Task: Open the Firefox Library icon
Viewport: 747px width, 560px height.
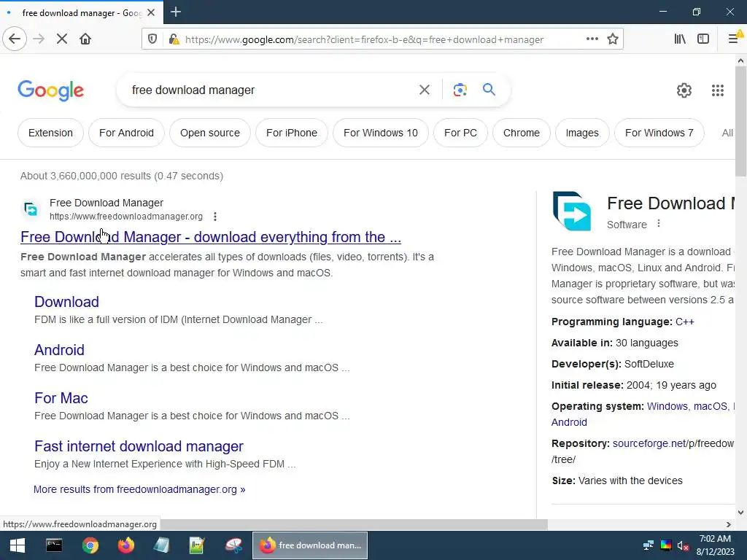Action: pyautogui.click(x=680, y=39)
